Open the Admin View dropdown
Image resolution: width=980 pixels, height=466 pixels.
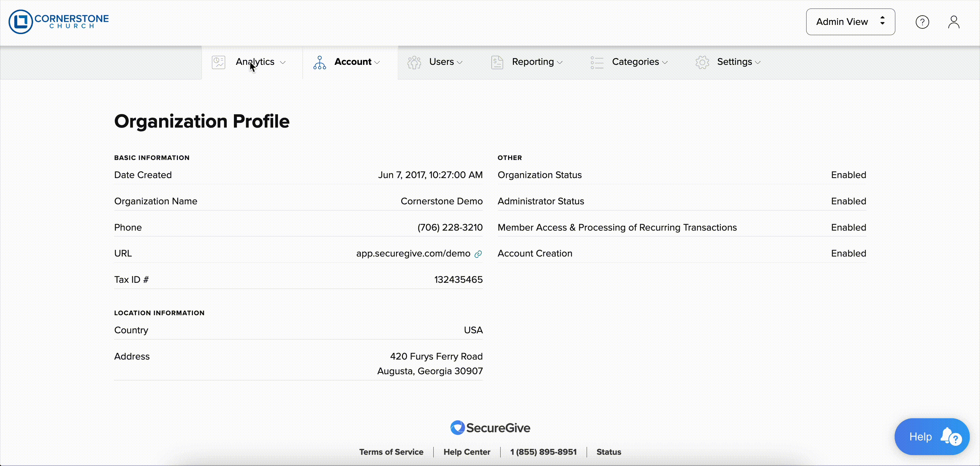pyautogui.click(x=850, y=22)
